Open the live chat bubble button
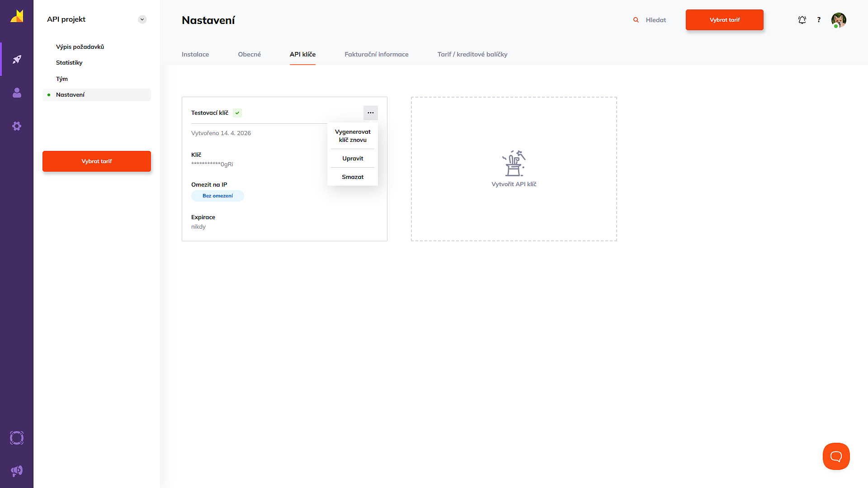 pos(836,456)
